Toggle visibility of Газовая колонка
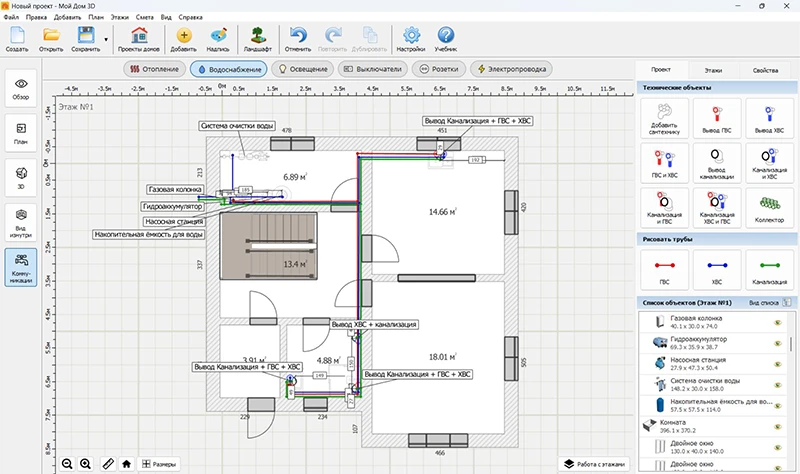The width and height of the screenshot is (800, 474). [777, 322]
